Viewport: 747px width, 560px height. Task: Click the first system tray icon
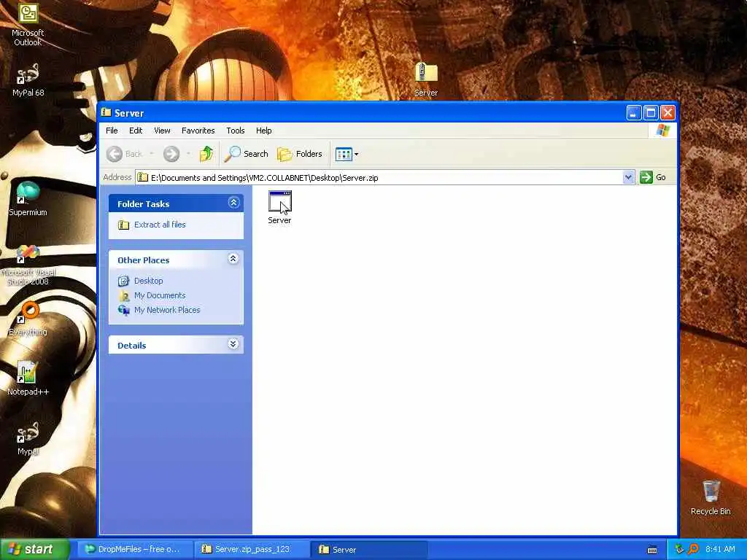[x=679, y=549]
